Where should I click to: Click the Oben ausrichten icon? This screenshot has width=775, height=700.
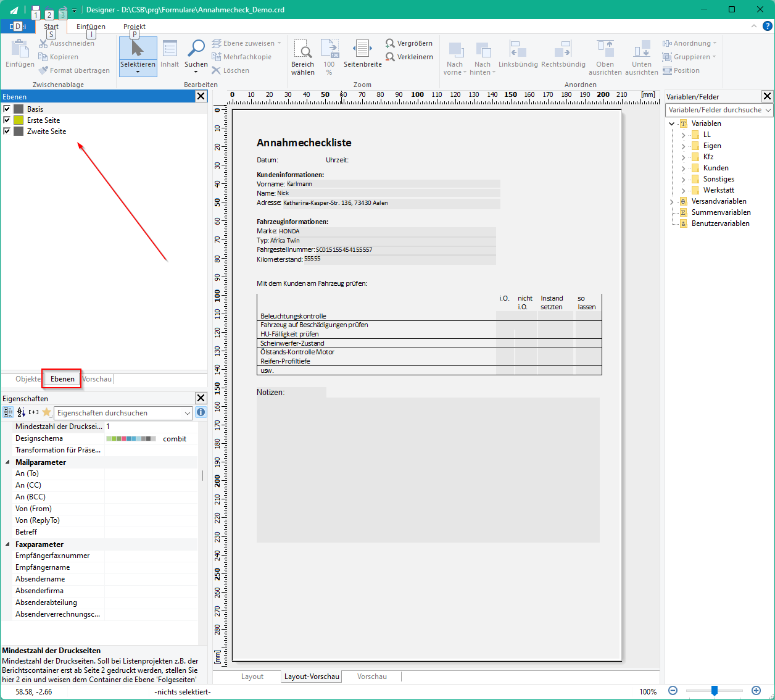[605, 49]
